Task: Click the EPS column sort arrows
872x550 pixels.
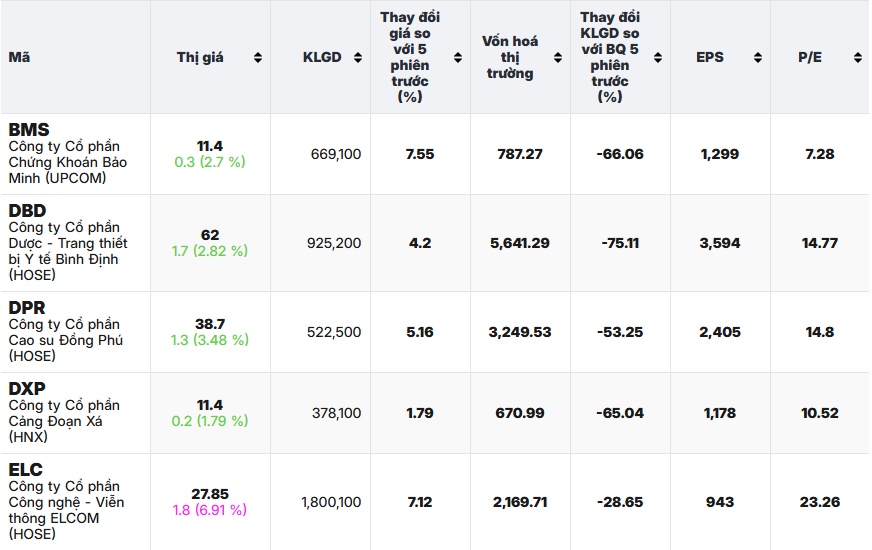Action: coord(757,58)
